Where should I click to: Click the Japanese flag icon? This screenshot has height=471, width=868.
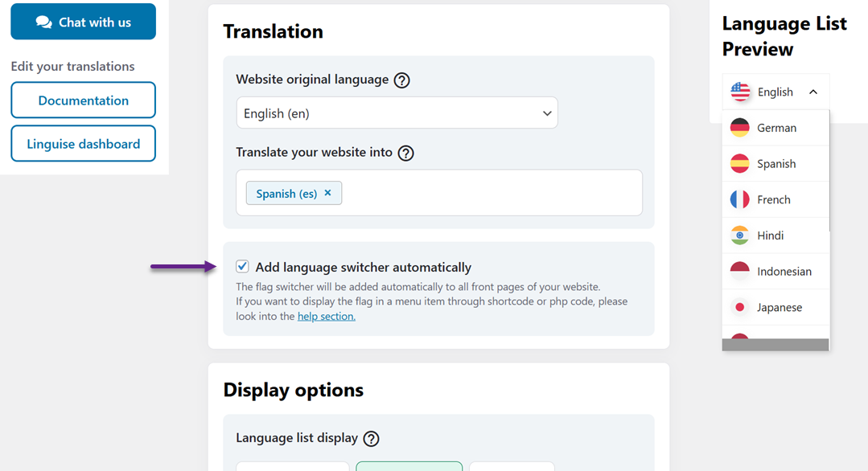pos(740,307)
